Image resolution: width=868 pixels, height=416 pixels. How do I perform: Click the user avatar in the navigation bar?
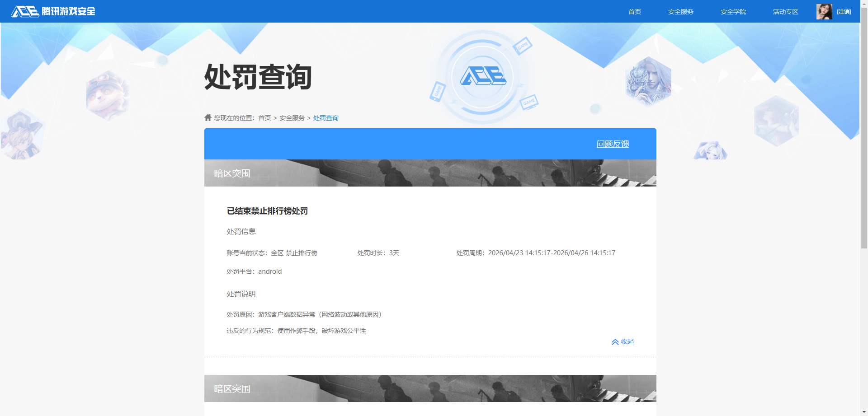click(824, 11)
